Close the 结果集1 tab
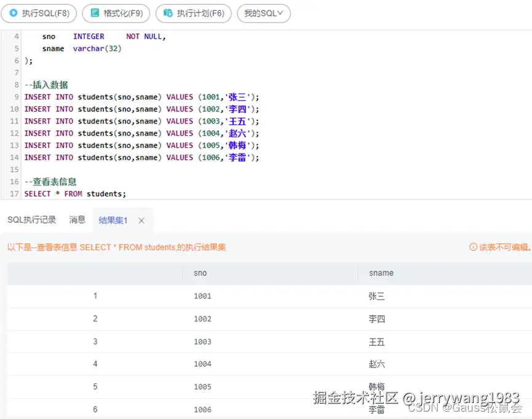Viewport: 532px width, 419px height. tap(141, 221)
